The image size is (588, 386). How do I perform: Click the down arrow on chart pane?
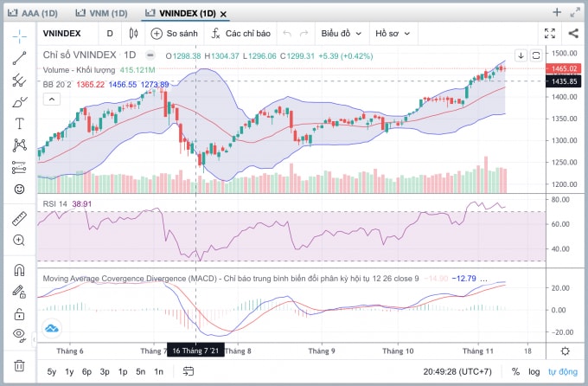[521, 56]
